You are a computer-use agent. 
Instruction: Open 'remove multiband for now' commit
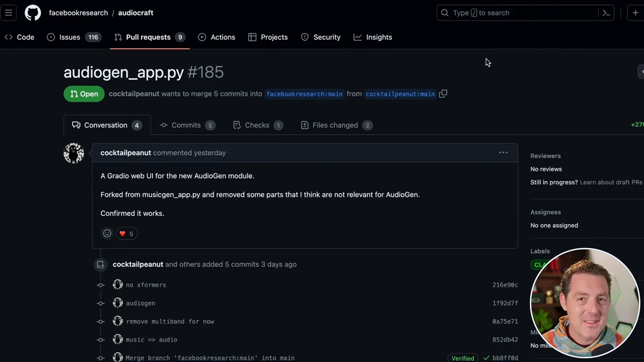click(x=170, y=321)
